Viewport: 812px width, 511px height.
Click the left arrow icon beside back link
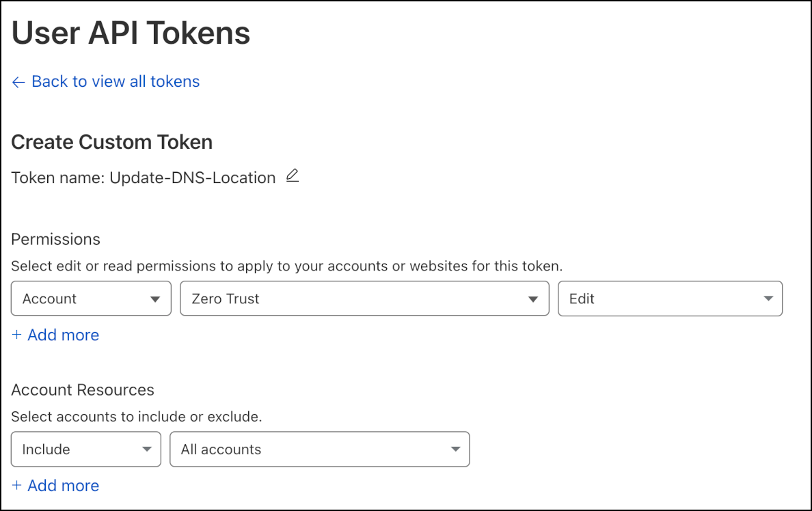[18, 81]
